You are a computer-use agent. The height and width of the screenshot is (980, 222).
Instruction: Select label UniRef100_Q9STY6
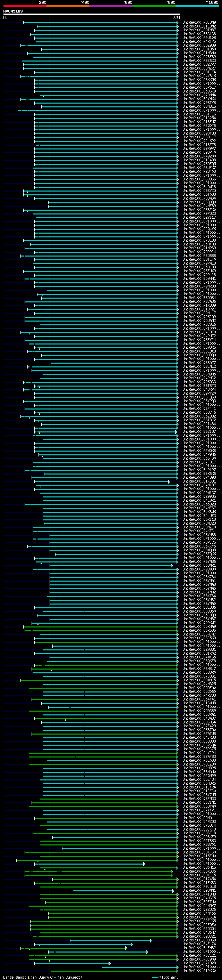[199, 103]
